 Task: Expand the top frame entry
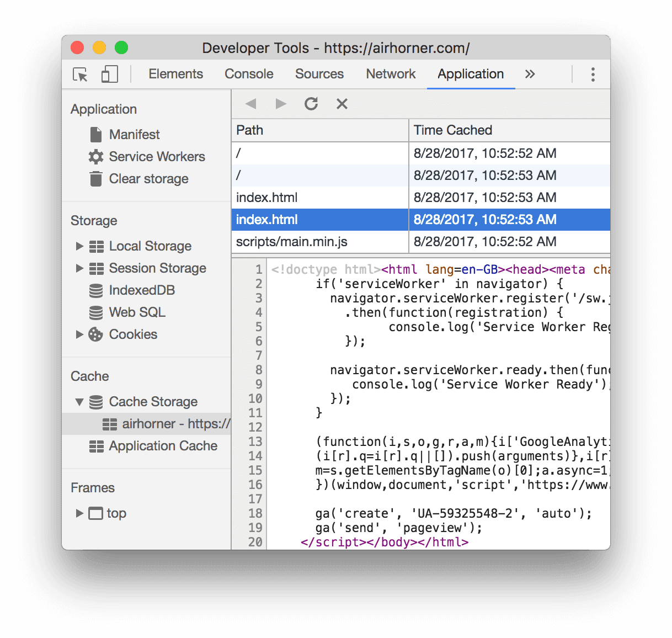click(79, 513)
